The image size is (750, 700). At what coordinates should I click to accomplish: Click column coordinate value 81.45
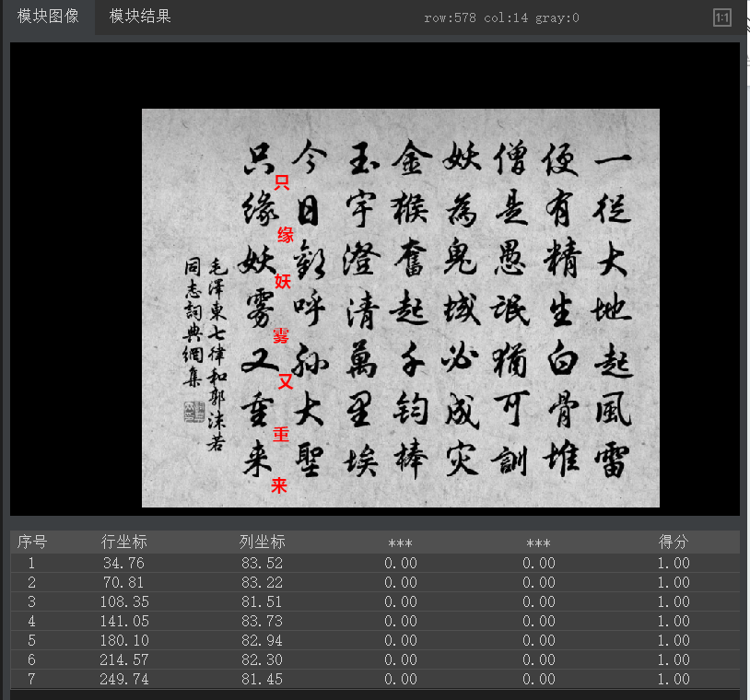point(262,679)
